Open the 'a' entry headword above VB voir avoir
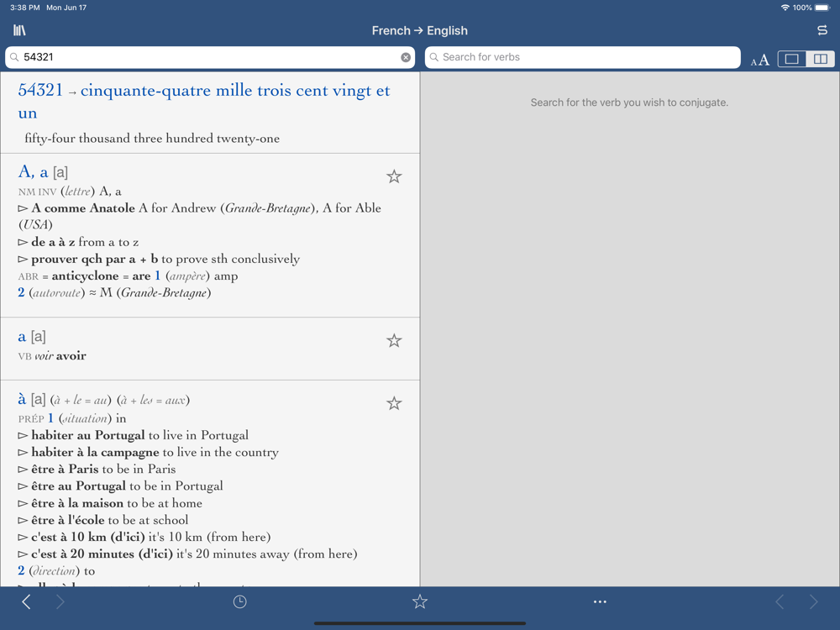Screen dimensions: 840x630 pyautogui.click(x=22, y=337)
